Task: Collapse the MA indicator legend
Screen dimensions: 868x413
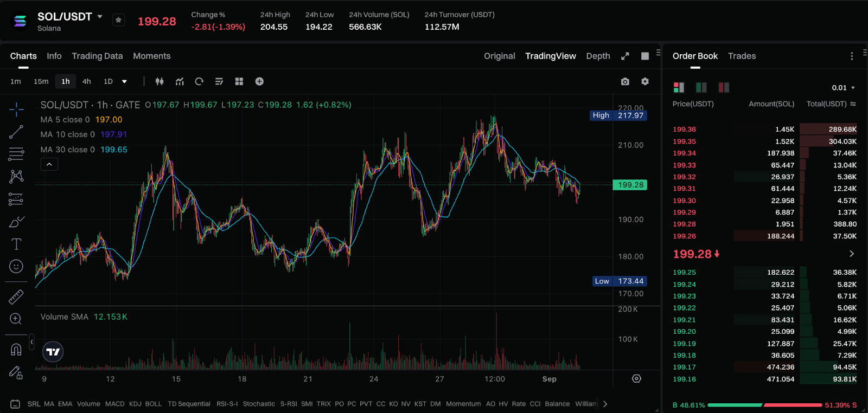Action: [x=49, y=164]
